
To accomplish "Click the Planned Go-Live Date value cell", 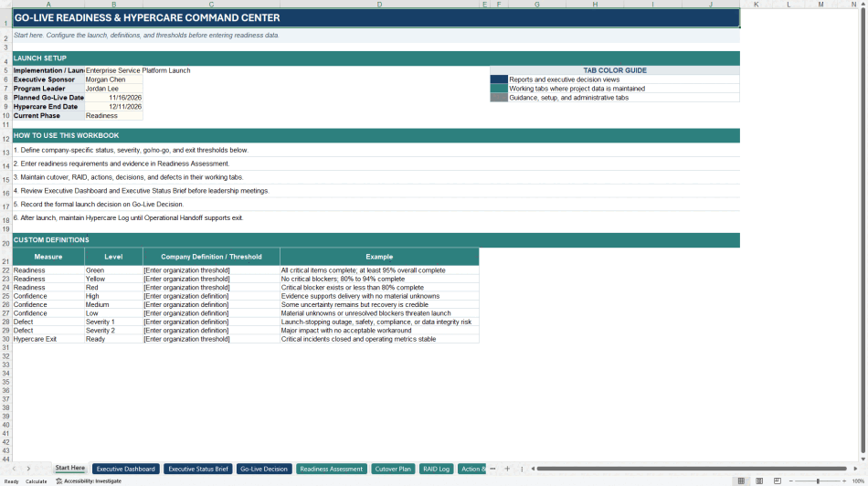I will pos(113,98).
